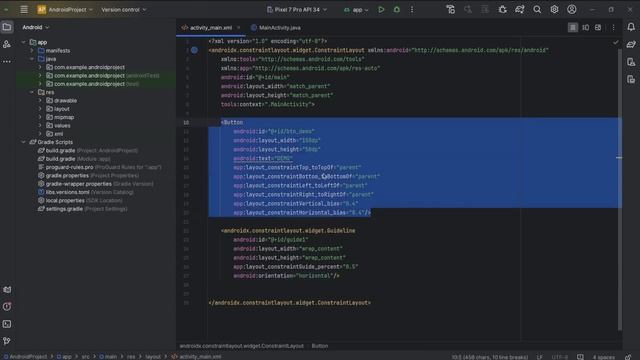Screen dimensions: 640x360
Task: Click the Run app play button
Action: [381, 9]
